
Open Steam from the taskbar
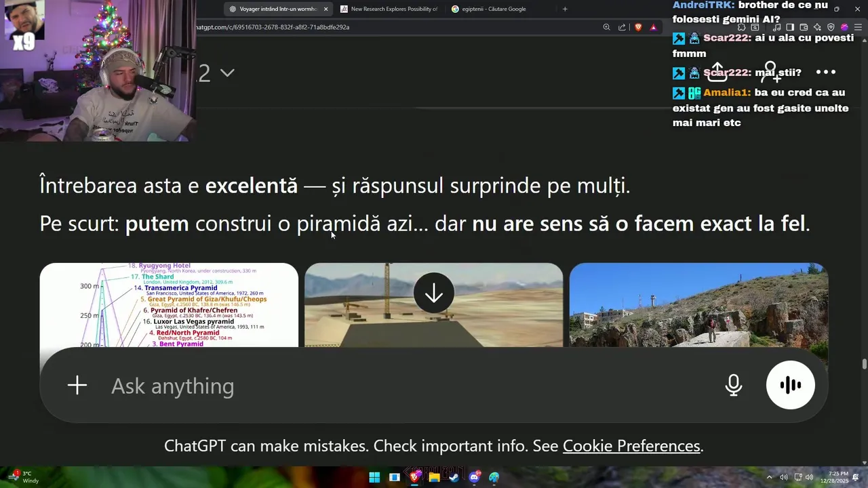[x=454, y=477]
